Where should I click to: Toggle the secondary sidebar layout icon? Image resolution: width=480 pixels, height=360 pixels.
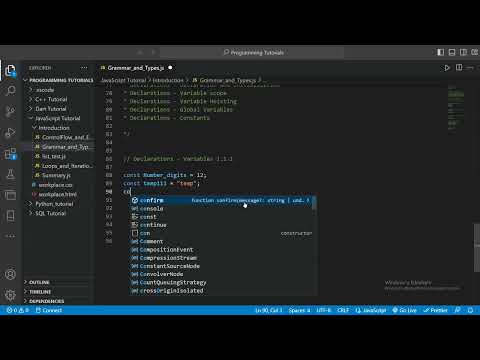click(x=463, y=52)
